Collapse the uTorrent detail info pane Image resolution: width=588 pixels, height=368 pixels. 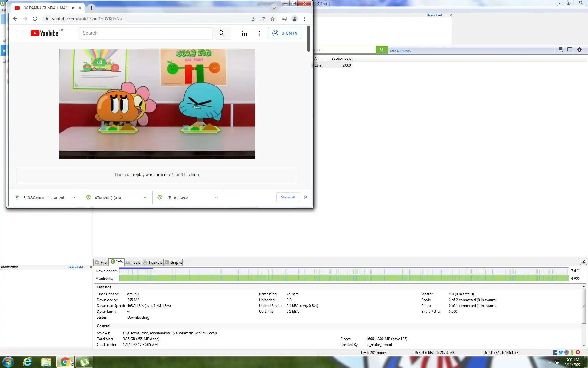click(x=583, y=262)
